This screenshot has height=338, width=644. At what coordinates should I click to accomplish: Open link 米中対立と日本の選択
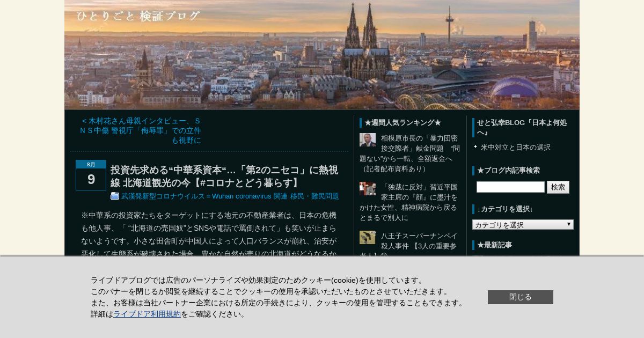click(516, 147)
